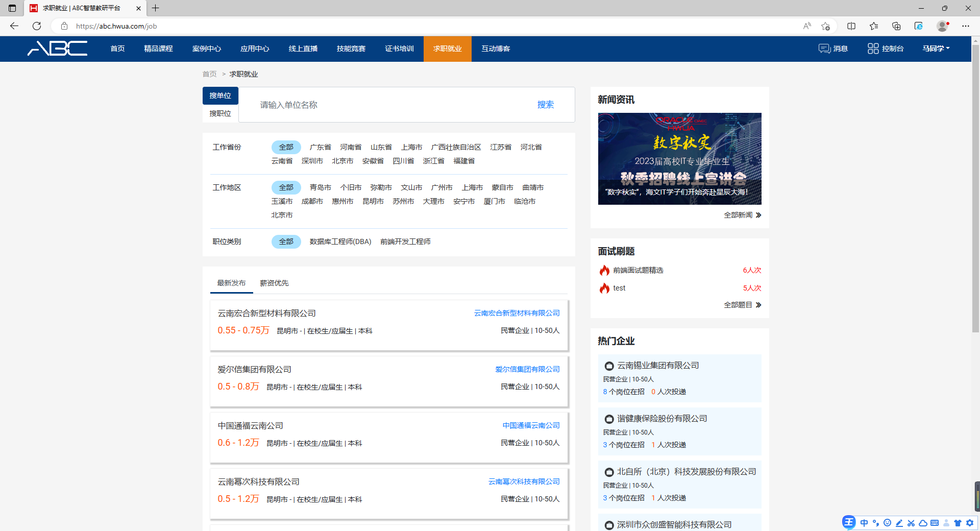Add this page to favorites star icon
The width and height of the screenshot is (980, 531).
click(825, 26)
